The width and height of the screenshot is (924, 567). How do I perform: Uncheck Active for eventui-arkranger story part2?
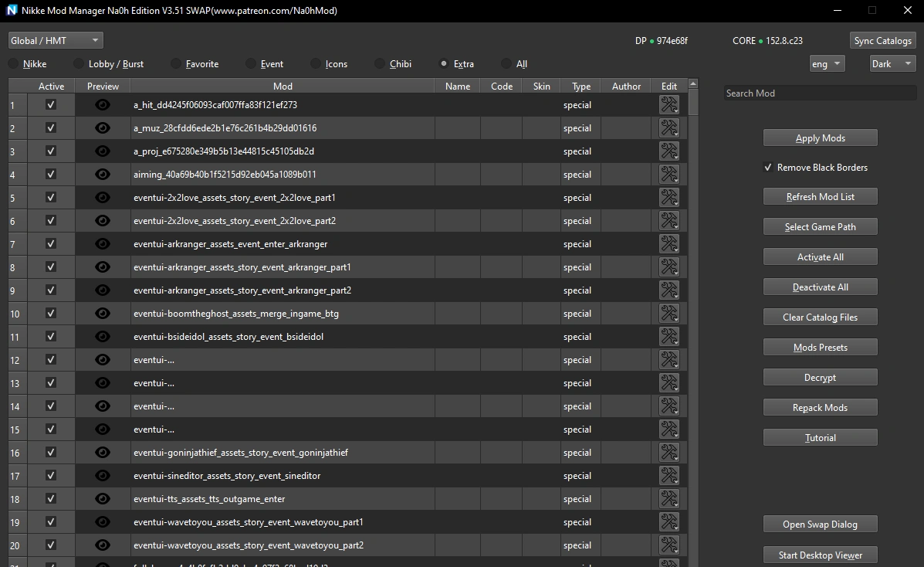51,290
